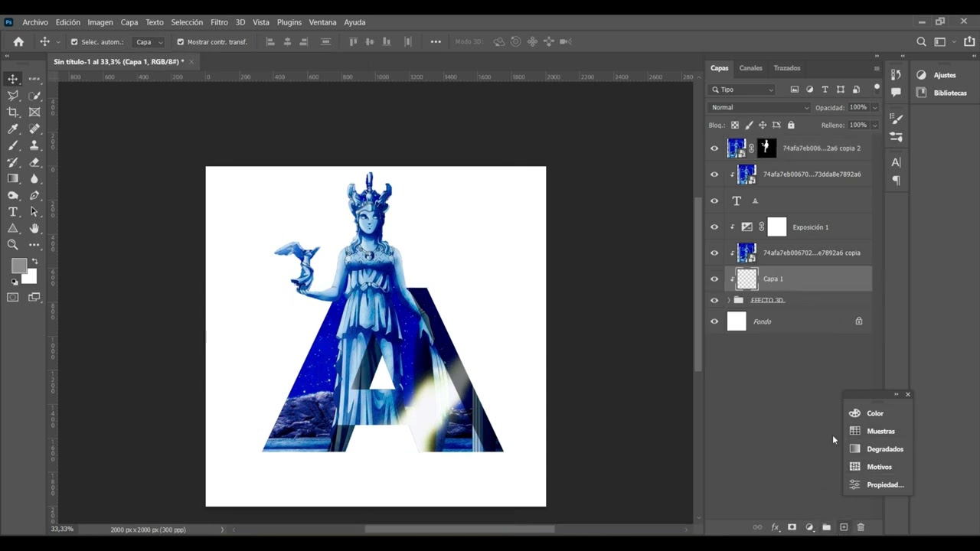Open the Selección menu
The width and height of the screenshot is (980, 551).
click(x=187, y=22)
